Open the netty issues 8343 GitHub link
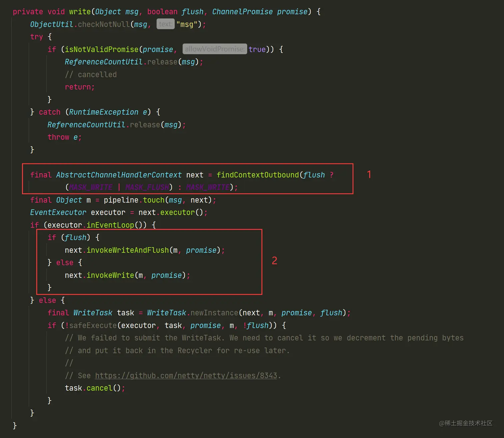Viewport: 504px width, 438px height. [186, 376]
